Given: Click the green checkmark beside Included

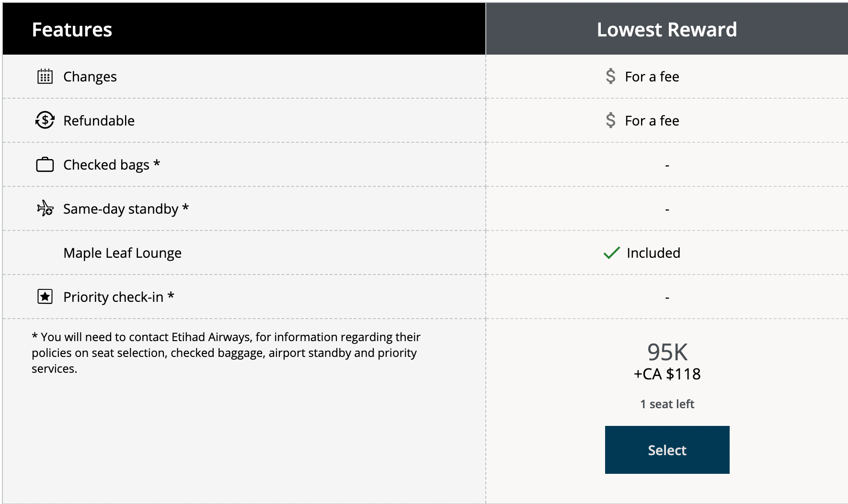Looking at the screenshot, I should coord(611,253).
